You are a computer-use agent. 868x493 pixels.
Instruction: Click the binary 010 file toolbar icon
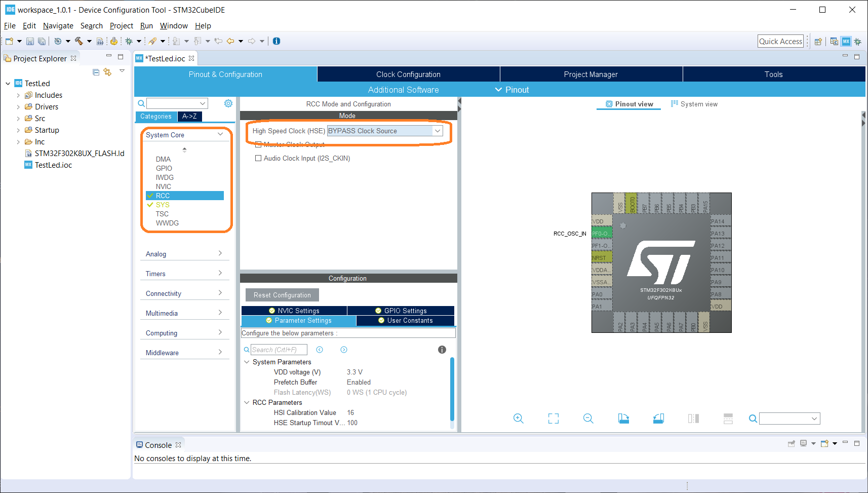(100, 41)
